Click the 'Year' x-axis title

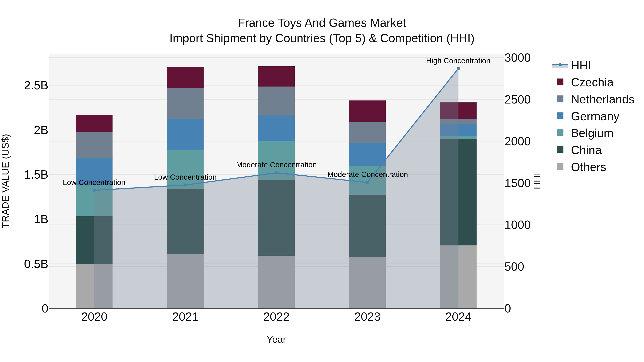[276, 339]
